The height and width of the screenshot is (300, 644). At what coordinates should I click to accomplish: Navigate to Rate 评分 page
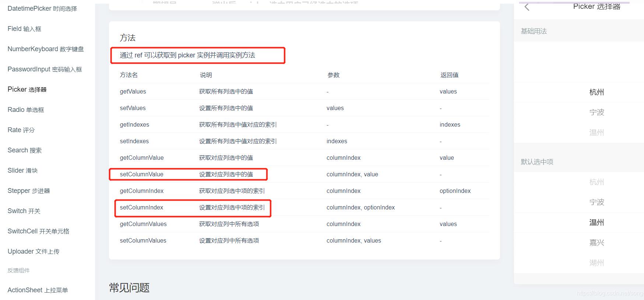coord(21,130)
